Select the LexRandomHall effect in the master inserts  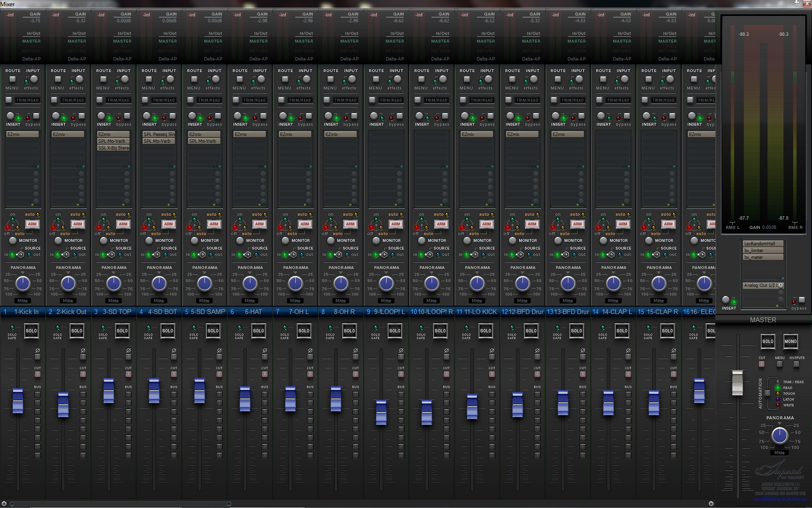(763, 244)
